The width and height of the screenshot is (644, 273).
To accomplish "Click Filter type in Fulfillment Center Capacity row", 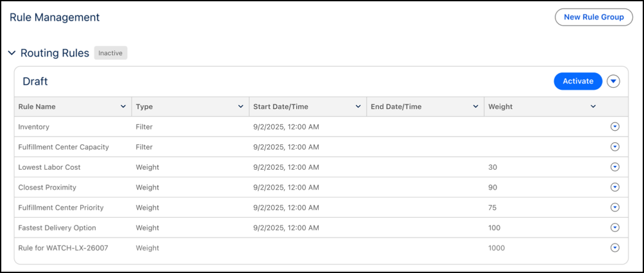I will coord(144,147).
